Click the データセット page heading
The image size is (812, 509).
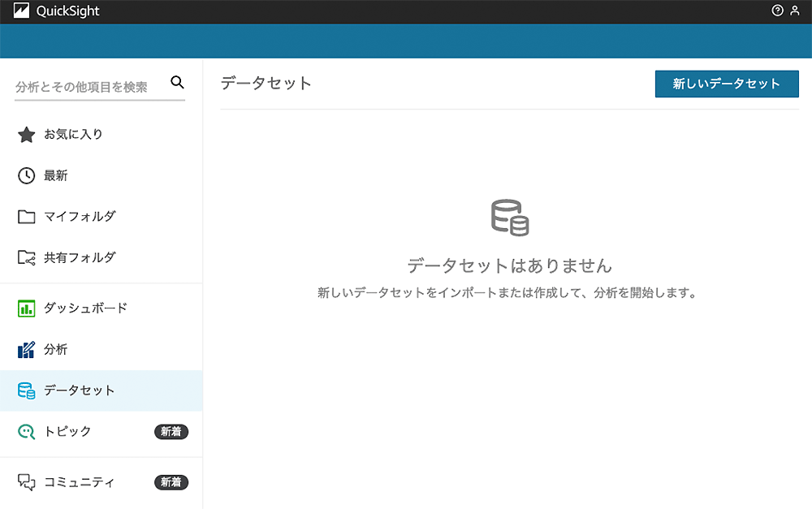tap(266, 83)
